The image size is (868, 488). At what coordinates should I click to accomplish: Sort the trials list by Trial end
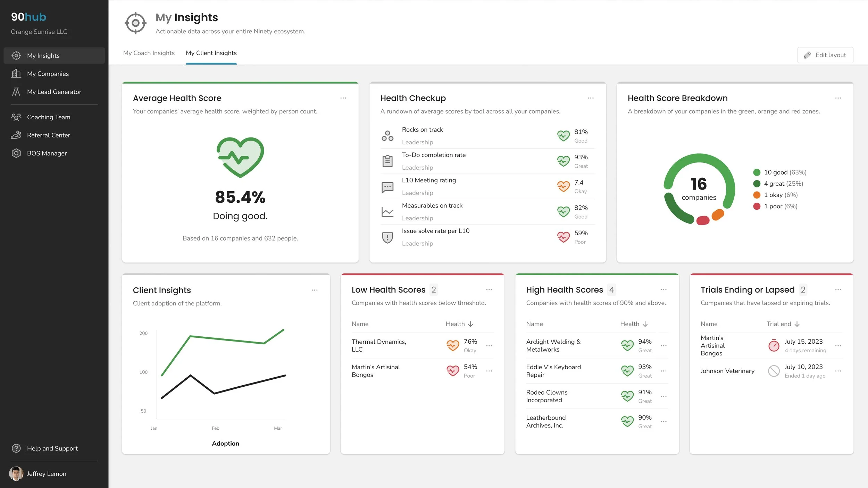click(783, 324)
